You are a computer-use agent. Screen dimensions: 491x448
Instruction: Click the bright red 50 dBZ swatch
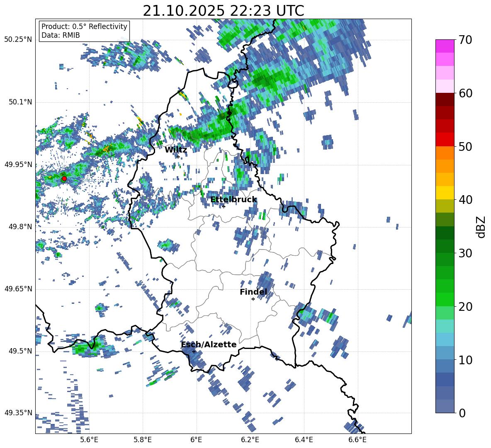point(445,140)
